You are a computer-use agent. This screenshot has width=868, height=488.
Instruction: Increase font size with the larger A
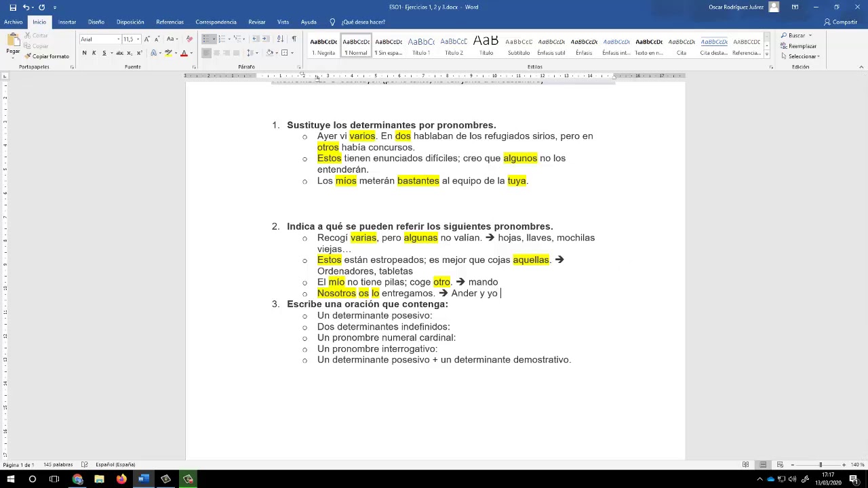146,39
